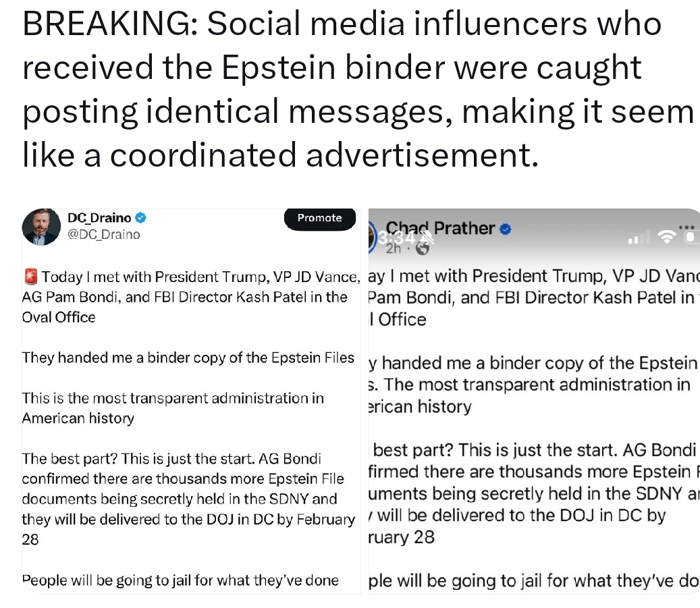Open the DC_Draino display name link
The height and width of the screenshot is (608, 700).
coord(100,218)
